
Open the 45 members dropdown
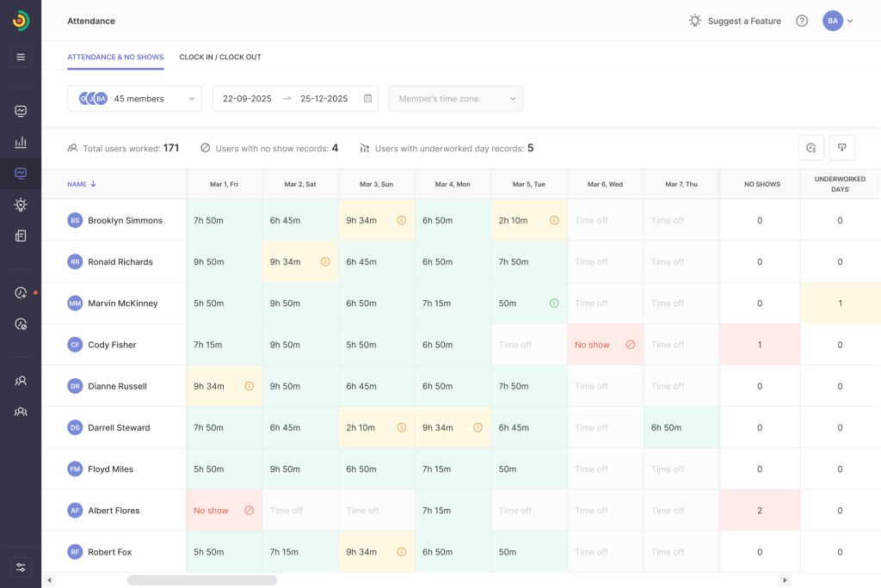pyautogui.click(x=134, y=99)
